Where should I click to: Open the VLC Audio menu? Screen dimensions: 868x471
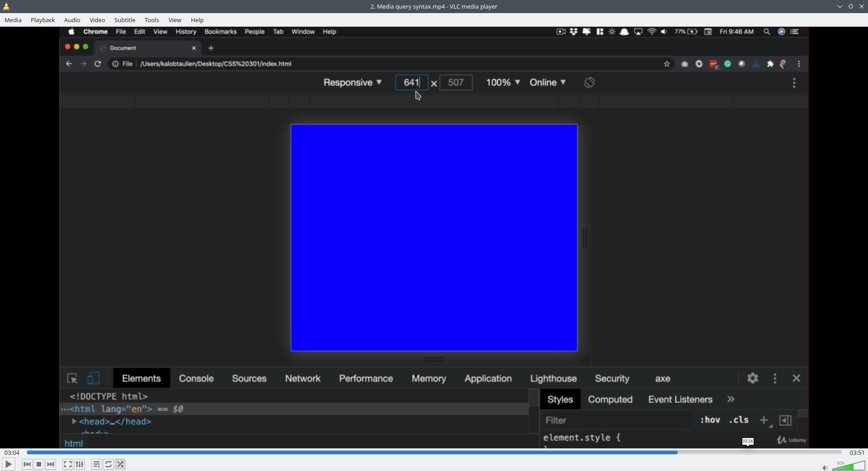pos(72,20)
